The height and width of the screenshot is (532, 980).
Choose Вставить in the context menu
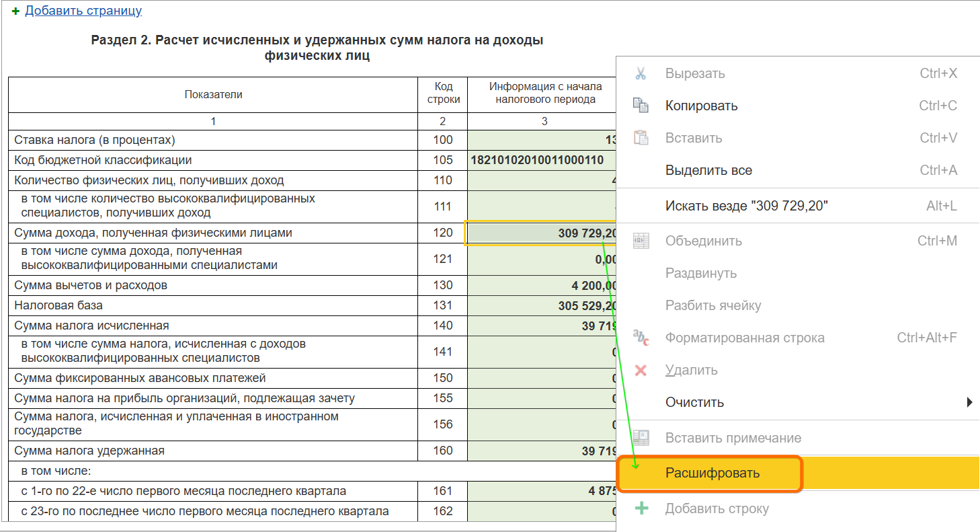tap(798, 138)
